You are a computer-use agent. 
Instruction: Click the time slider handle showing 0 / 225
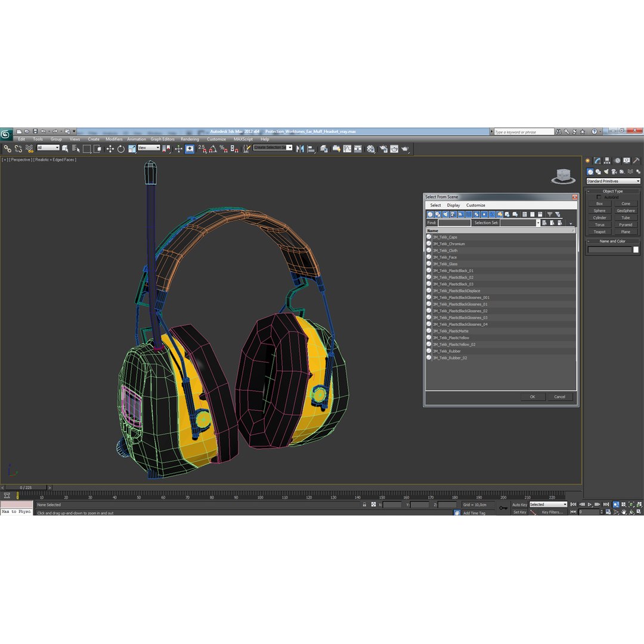pyautogui.click(x=26, y=488)
